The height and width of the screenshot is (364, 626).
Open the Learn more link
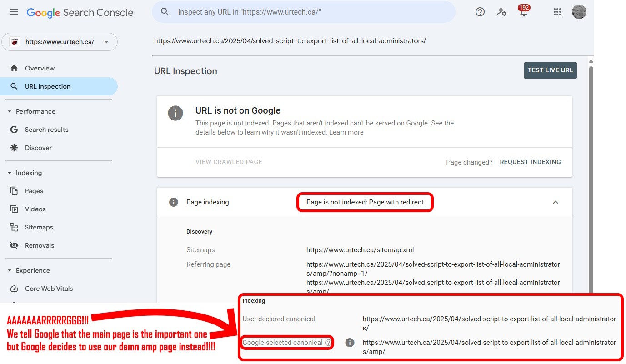click(346, 132)
